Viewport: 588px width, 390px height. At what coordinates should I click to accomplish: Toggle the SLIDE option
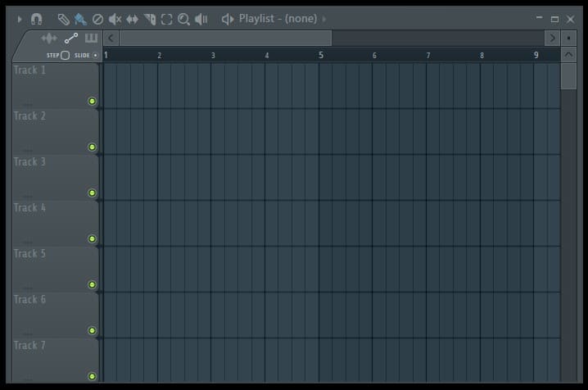(95, 56)
